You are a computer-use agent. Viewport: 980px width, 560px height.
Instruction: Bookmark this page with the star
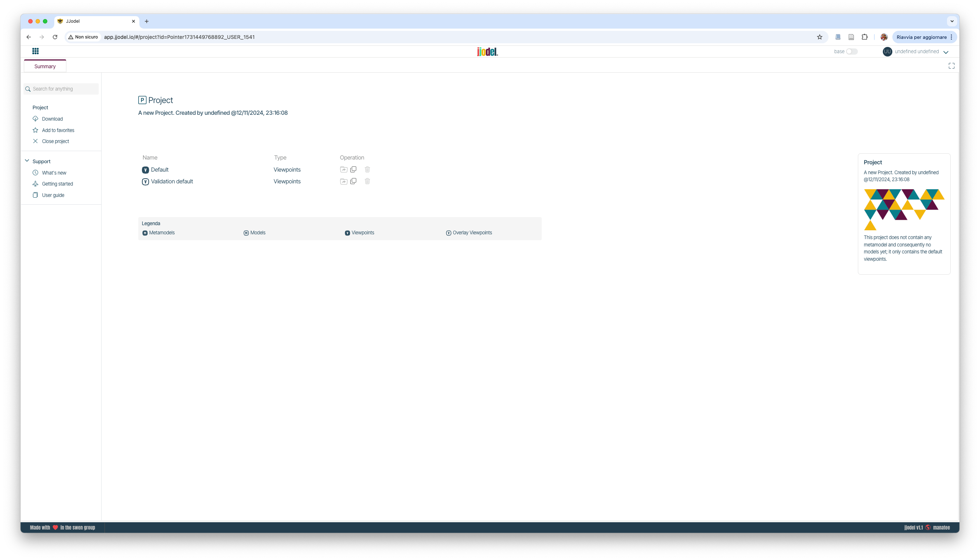(x=820, y=37)
